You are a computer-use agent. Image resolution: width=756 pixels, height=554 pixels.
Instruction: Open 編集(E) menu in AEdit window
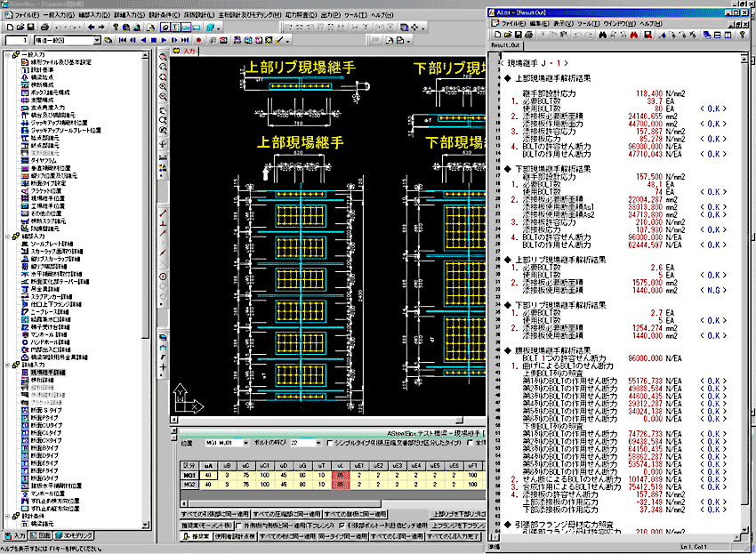(540, 24)
